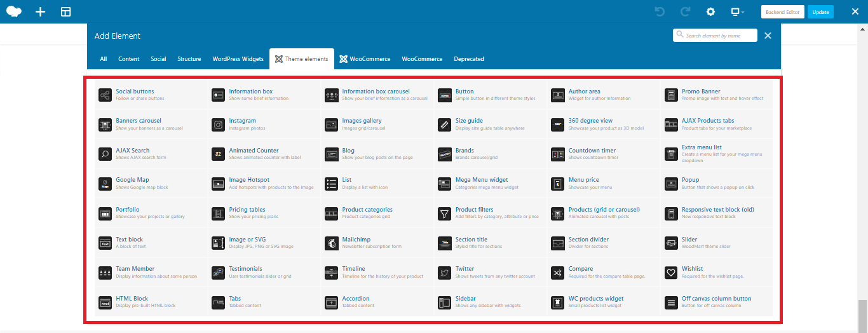Select the Menu price element name
This screenshot has width=868, height=333.
pos(584,180)
